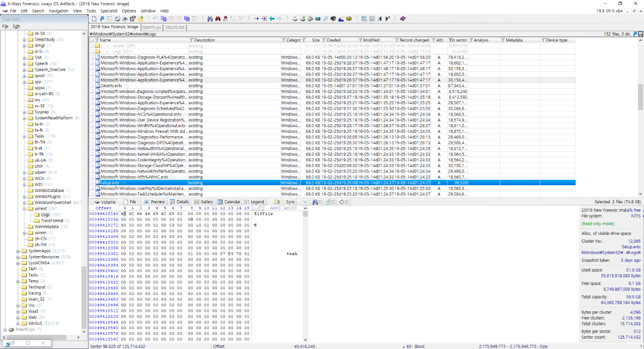
Task: Switch to the hiberfil.sys tab
Action: pos(152,27)
